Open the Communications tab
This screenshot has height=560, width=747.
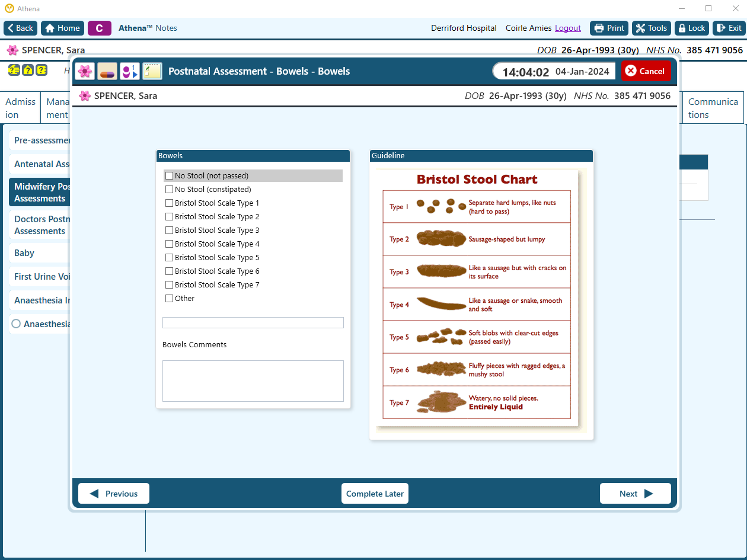(x=713, y=108)
